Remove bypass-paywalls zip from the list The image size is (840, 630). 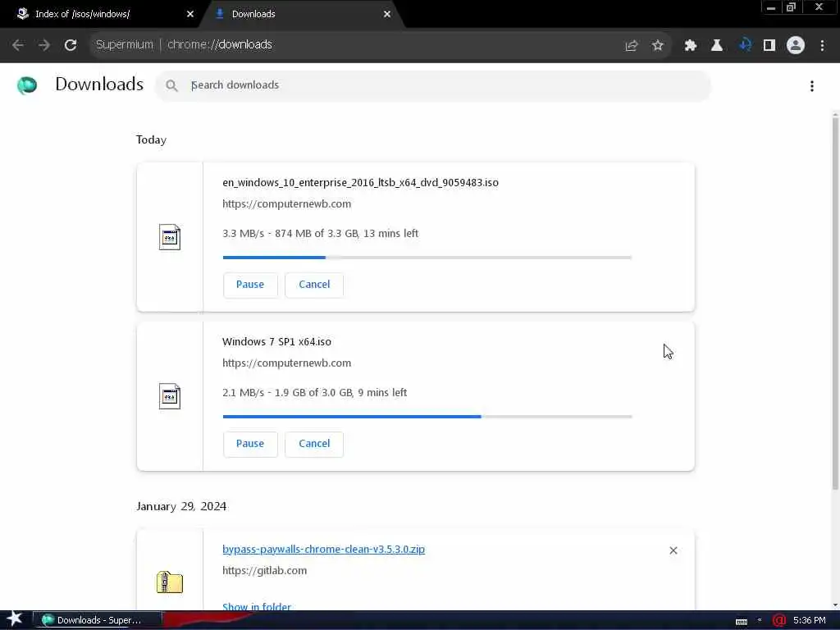pos(673,550)
